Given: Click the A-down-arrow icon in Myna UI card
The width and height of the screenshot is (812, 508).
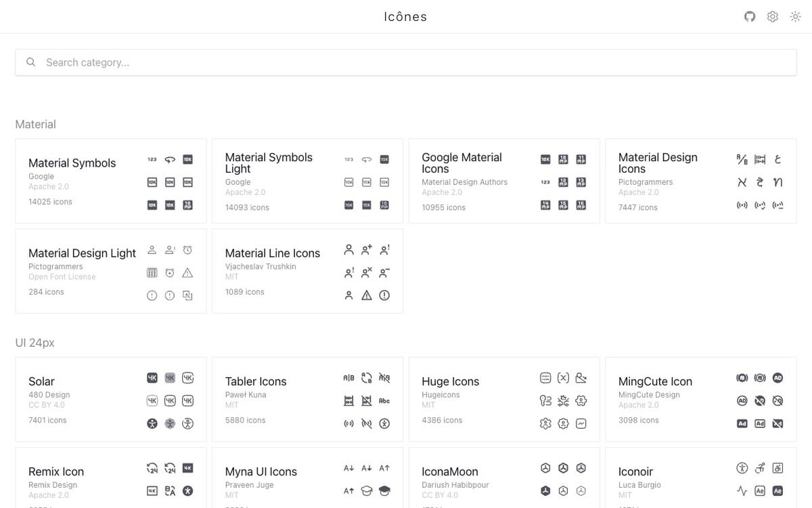Looking at the screenshot, I should (x=349, y=468).
